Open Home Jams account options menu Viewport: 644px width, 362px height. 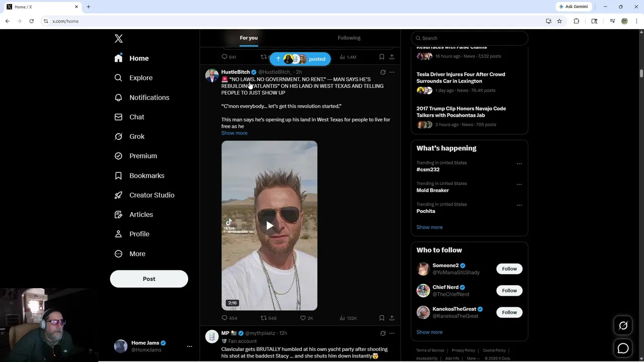click(x=190, y=346)
